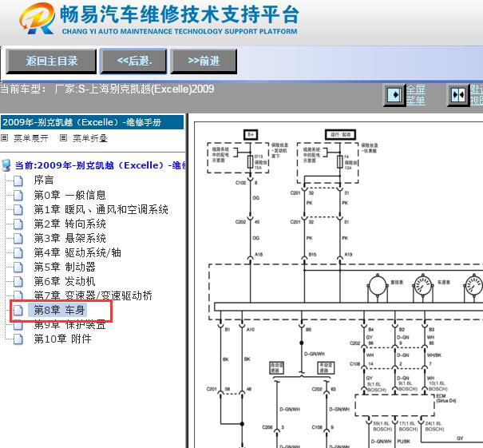Image resolution: width=483 pixels, height=448 pixels.
Task: Click the computer icon beside 当前
Action: click(6, 166)
